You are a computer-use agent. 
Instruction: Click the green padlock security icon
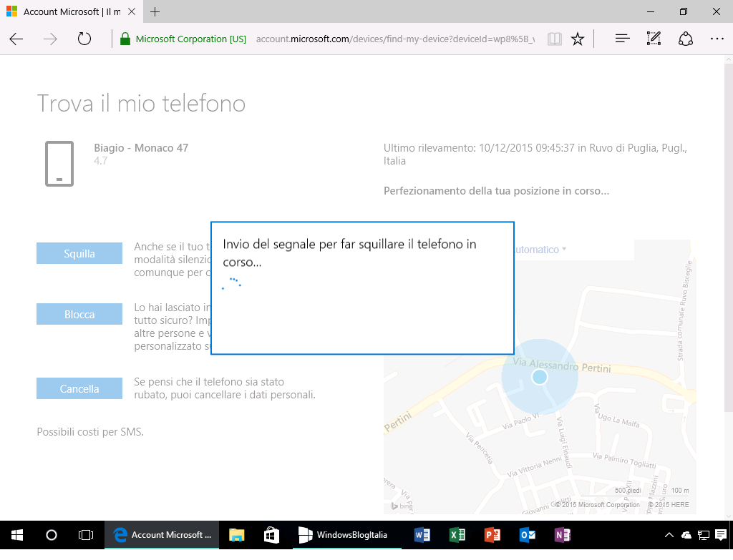pos(125,39)
